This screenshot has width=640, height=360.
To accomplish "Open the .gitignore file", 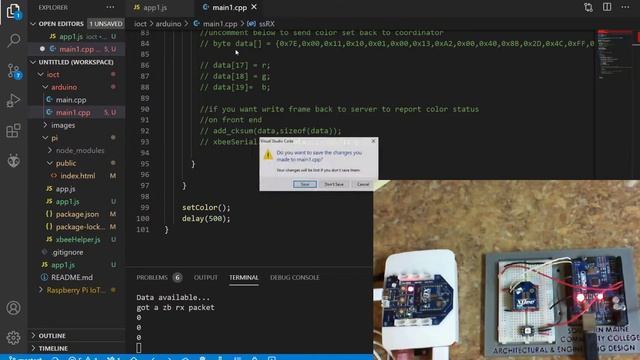I will tap(67, 252).
